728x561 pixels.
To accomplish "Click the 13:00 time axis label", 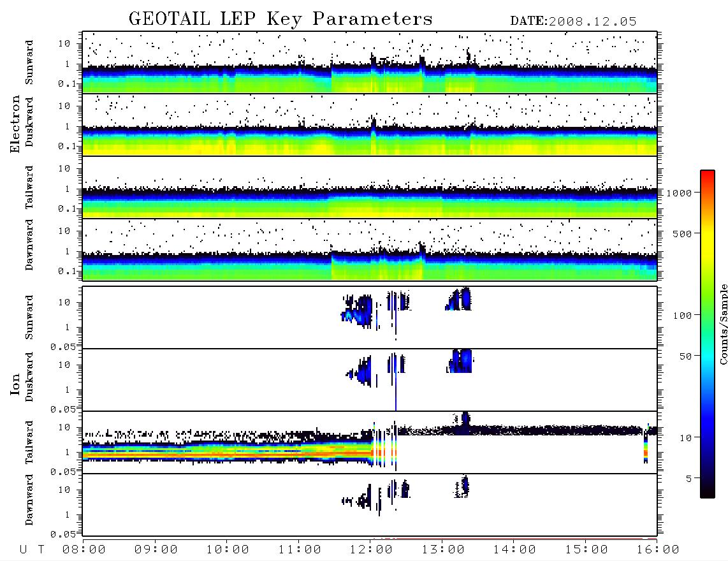I will click(443, 550).
